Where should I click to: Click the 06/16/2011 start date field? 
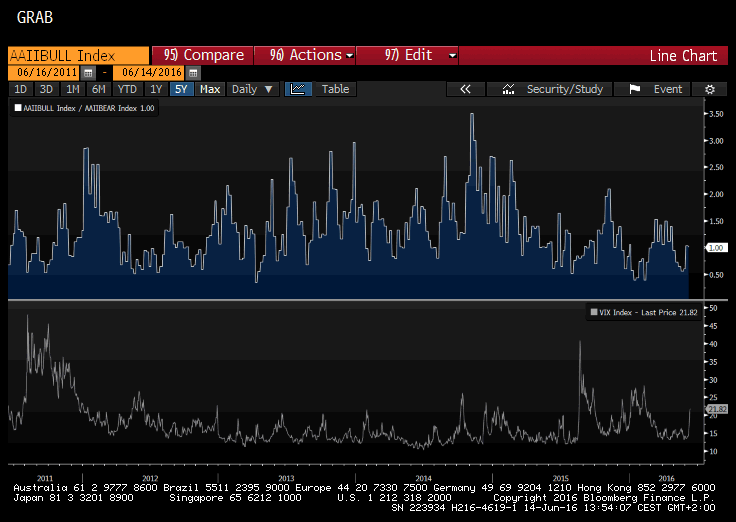[x=43, y=73]
